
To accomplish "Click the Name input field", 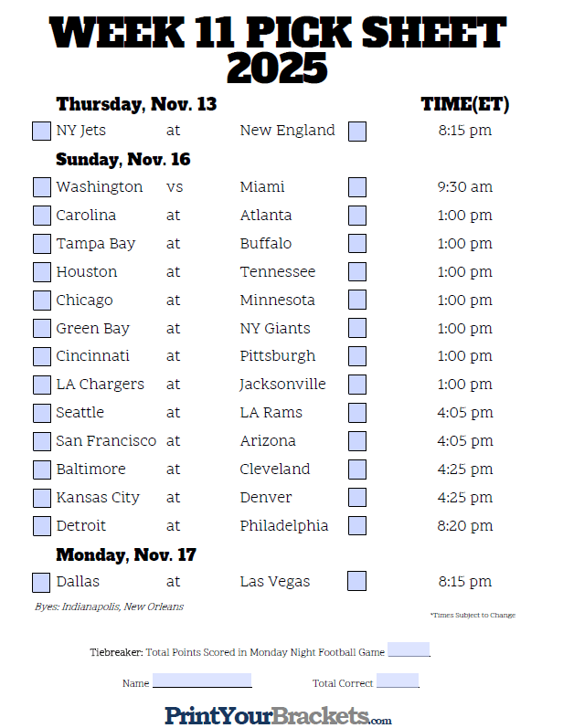I will point(202,681).
